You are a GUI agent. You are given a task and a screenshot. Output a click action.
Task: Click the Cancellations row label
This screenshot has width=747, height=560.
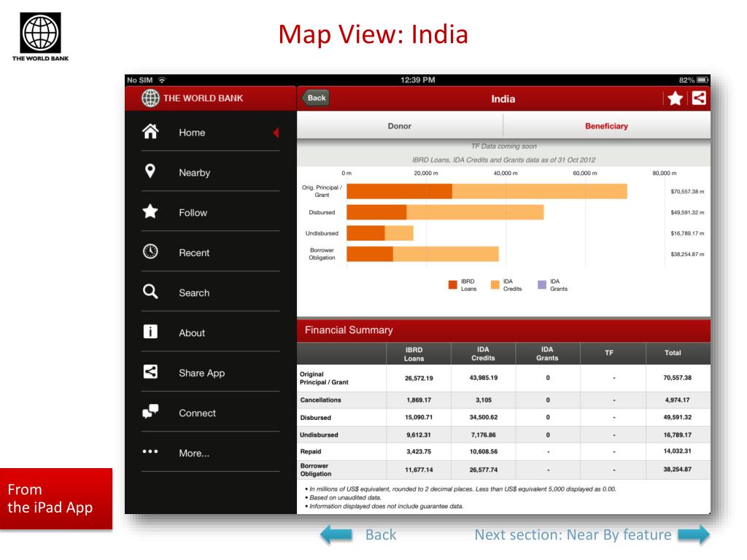(321, 400)
